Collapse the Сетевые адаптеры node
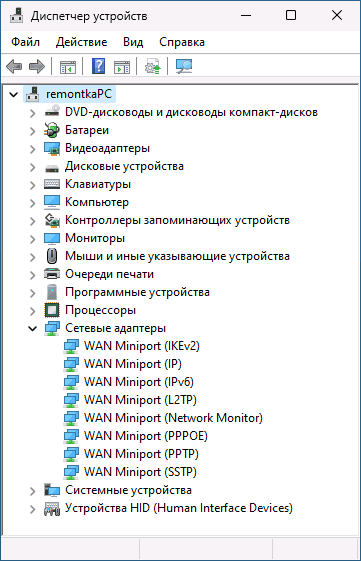 [x=33, y=328]
